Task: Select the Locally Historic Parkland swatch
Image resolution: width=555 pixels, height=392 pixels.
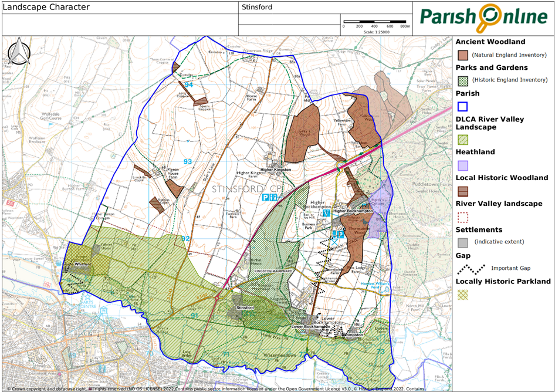Action: pyautogui.click(x=463, y=295)
